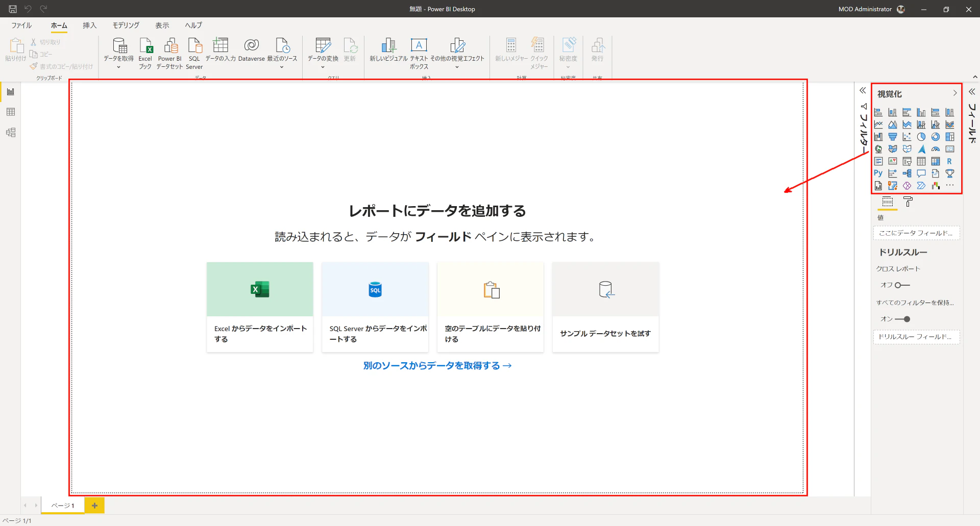Add a gauge visual
This screenshot has height=526, width=980.
(935, 149)
